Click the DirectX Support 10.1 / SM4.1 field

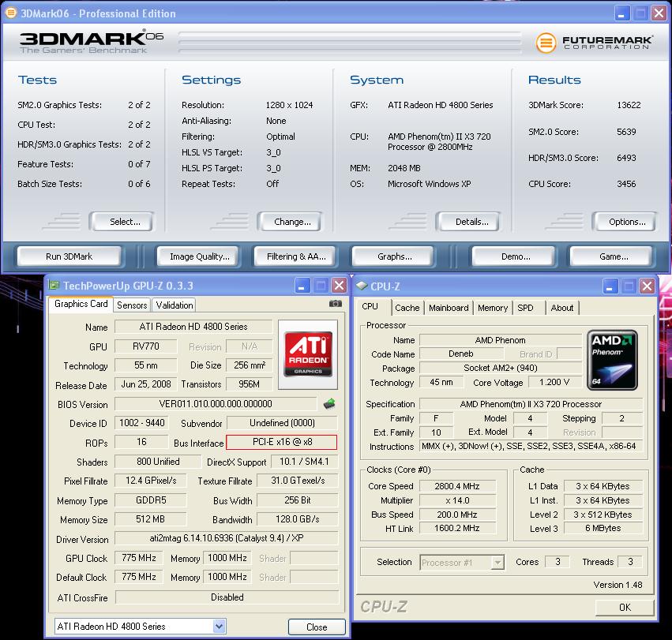304,462
